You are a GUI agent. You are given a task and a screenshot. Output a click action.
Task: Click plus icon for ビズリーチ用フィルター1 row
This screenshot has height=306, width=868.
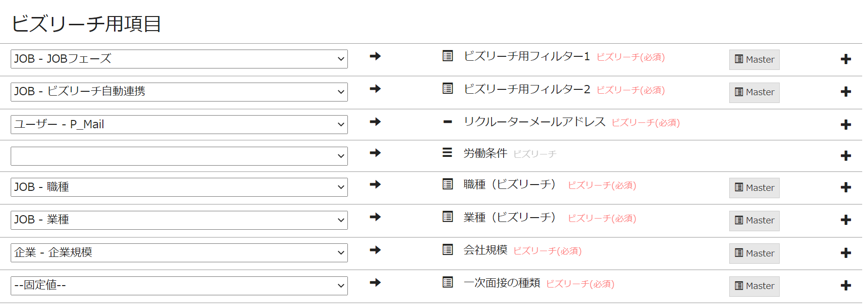846,59
